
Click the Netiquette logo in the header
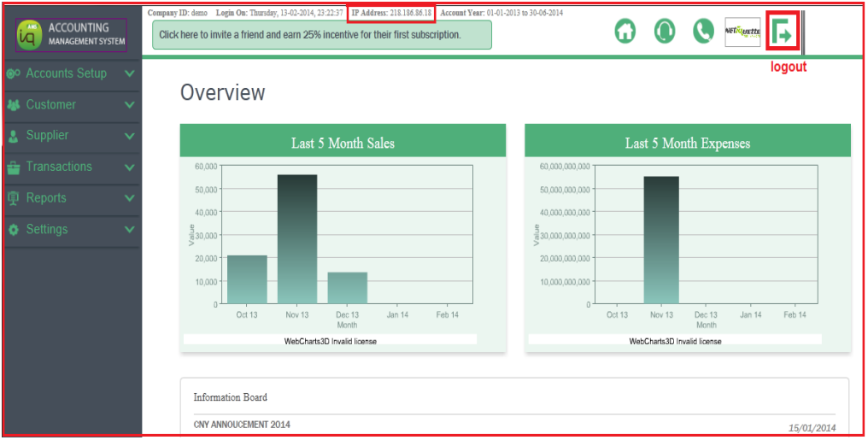pyautogui.click(x=742, y=32)
